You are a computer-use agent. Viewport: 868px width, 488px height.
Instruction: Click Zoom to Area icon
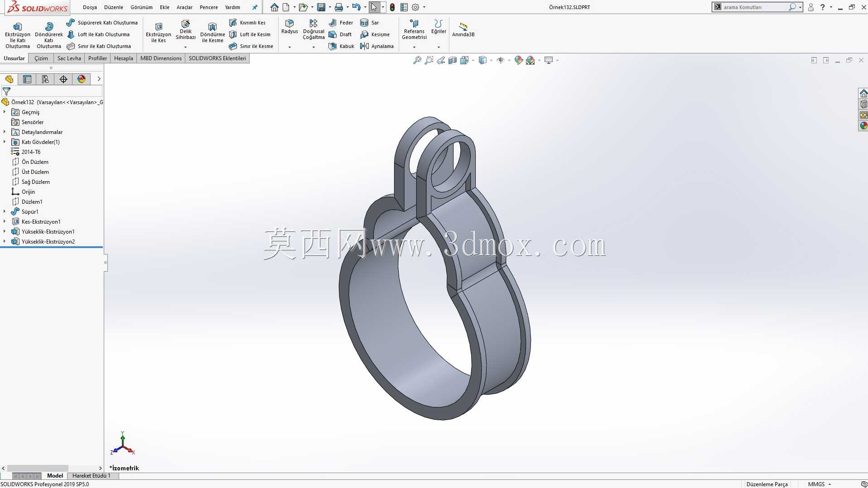tap(429, 60)
